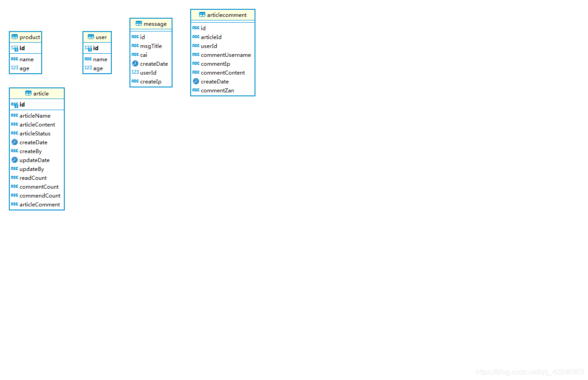Select createIp column in message table
Image resolution: width=588 pixels, height=380 pixels.
coord(151,81)
